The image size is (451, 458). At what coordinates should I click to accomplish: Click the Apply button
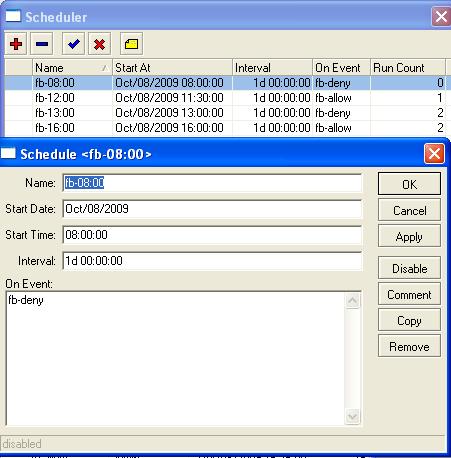click(x=409, y=236)
